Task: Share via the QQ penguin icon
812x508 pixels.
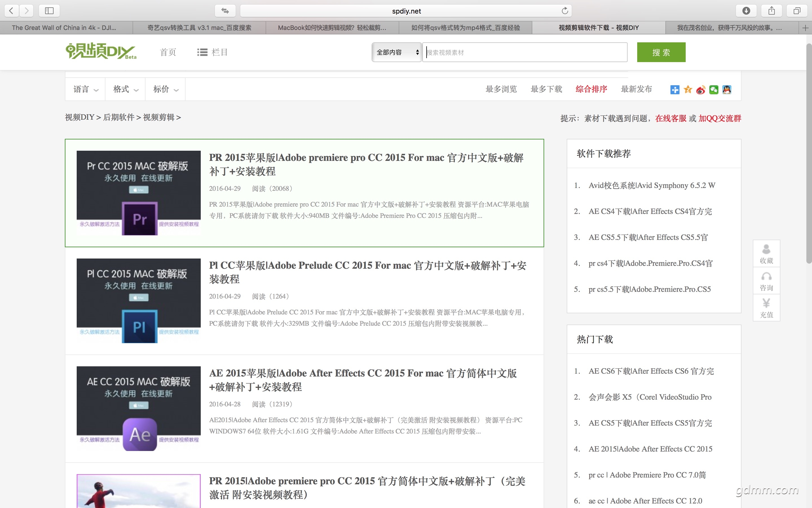Action: (727, 90)
